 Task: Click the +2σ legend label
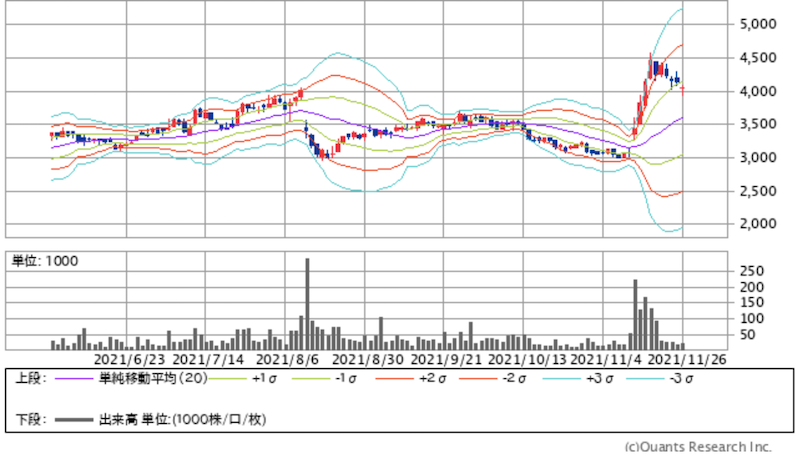point(432,379)
